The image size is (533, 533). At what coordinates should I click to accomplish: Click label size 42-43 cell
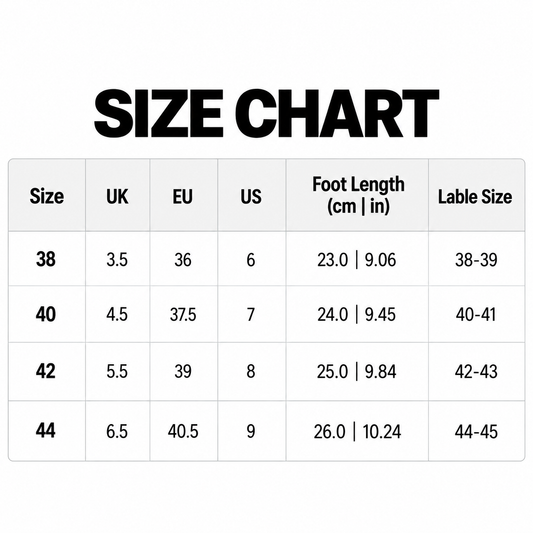point(476,372)
